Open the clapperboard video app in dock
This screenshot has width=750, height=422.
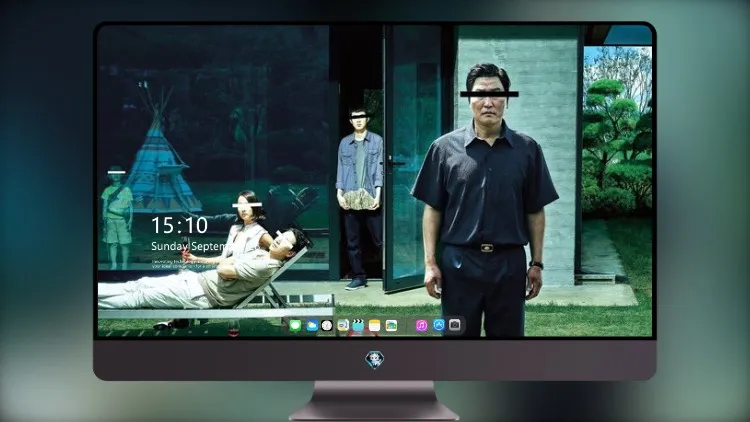(x=358, y=326)
